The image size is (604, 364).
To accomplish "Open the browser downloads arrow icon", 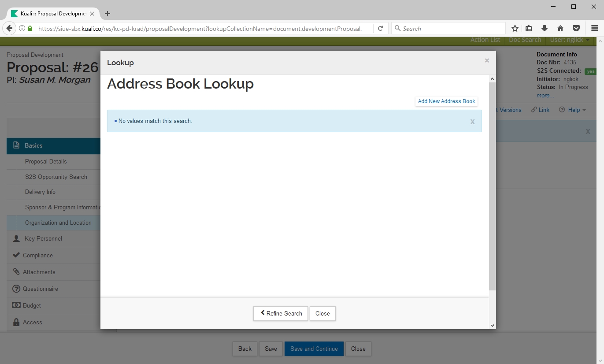I will point(545,28).
